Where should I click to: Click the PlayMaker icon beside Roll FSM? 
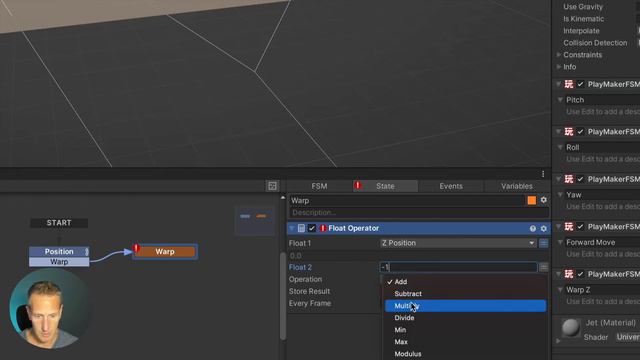pyautogui.click(x=569, y=131)
